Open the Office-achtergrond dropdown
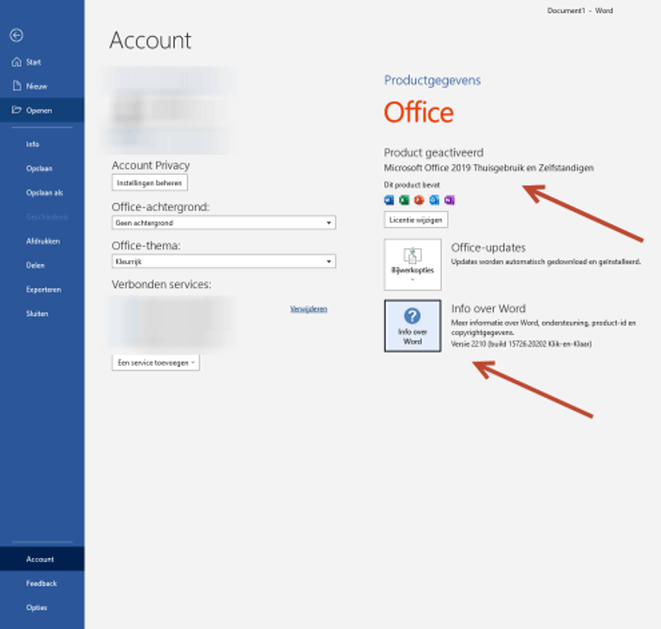The height and width of the screenshot is (629, 661). (223, 223)
